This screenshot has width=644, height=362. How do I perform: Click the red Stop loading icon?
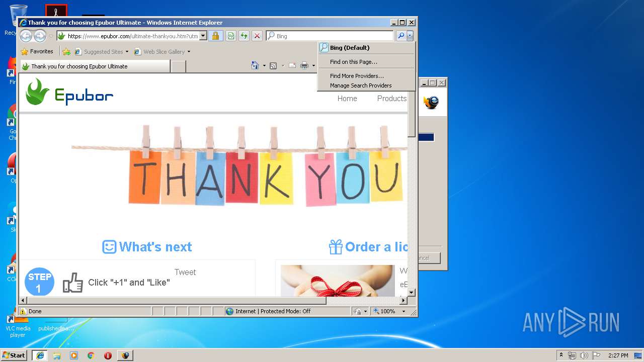coord(257,36)
